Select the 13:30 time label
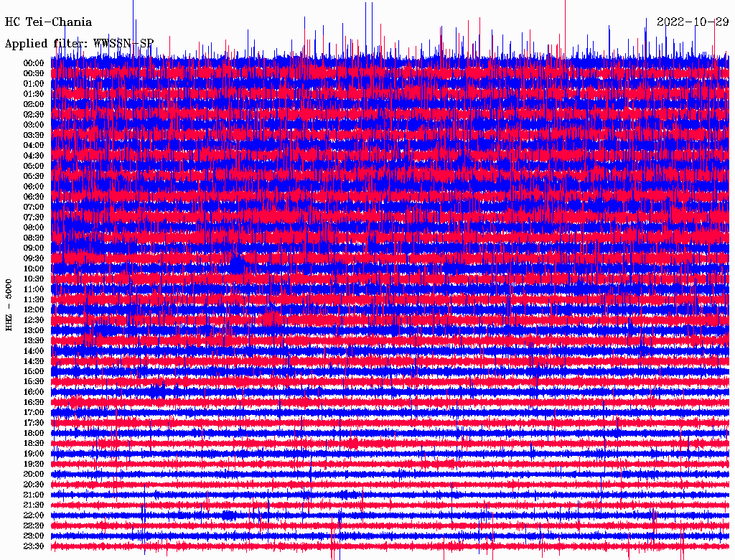The width and height of the screenshot is (735, 560). (34, 341)
